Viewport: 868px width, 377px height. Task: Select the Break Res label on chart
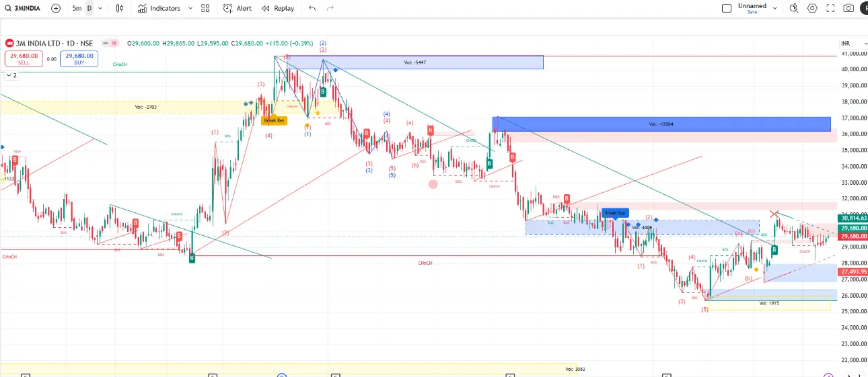click(x=275, y=120)
